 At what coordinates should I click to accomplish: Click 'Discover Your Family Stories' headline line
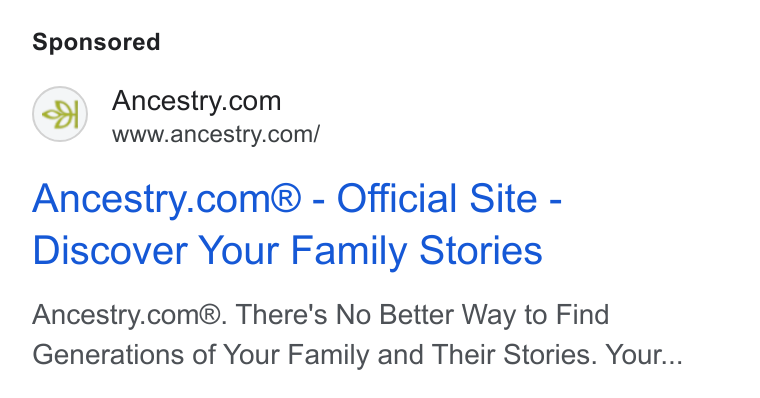tap(287, 251)
